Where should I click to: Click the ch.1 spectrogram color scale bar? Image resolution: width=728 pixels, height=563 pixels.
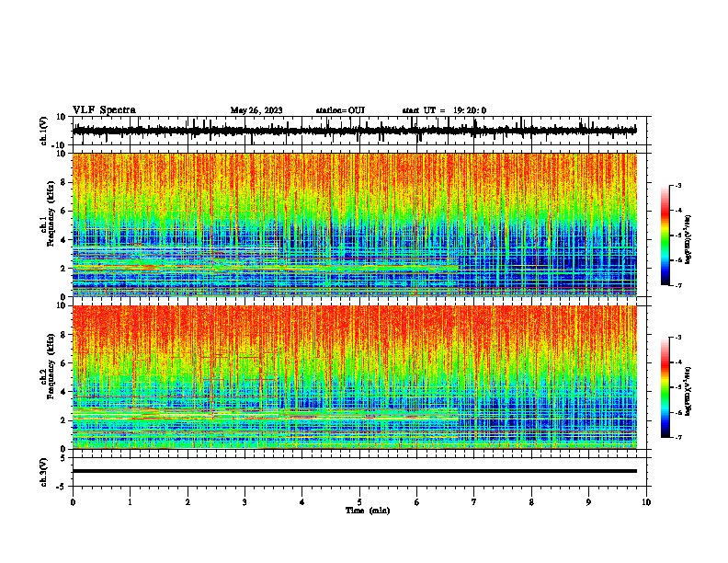[x=665, y=236]
